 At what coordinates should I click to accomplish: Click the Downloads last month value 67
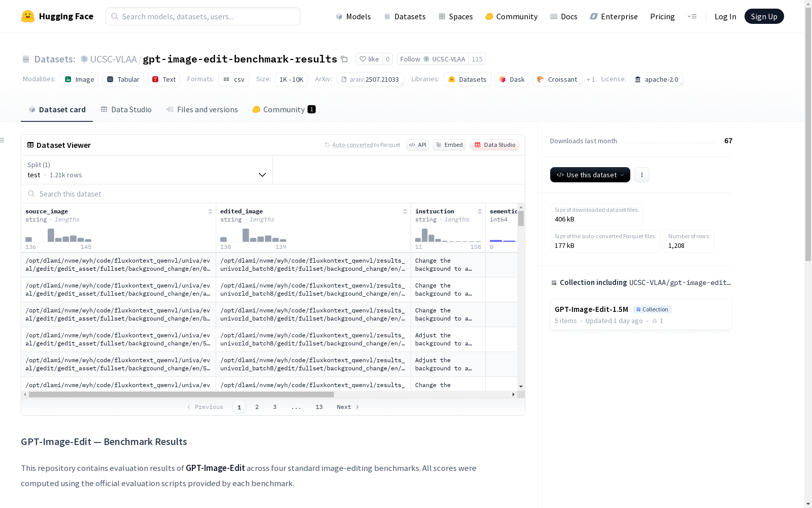[728, 141]
